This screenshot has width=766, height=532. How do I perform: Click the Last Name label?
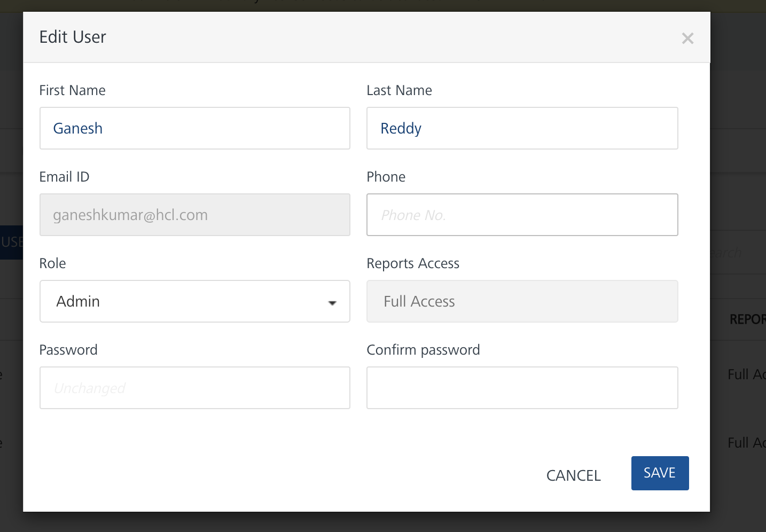click(x=399, y=90)
